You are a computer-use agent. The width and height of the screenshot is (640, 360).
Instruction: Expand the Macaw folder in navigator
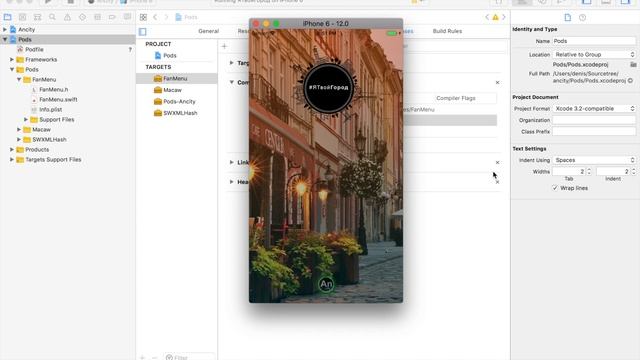click(19, 129)
